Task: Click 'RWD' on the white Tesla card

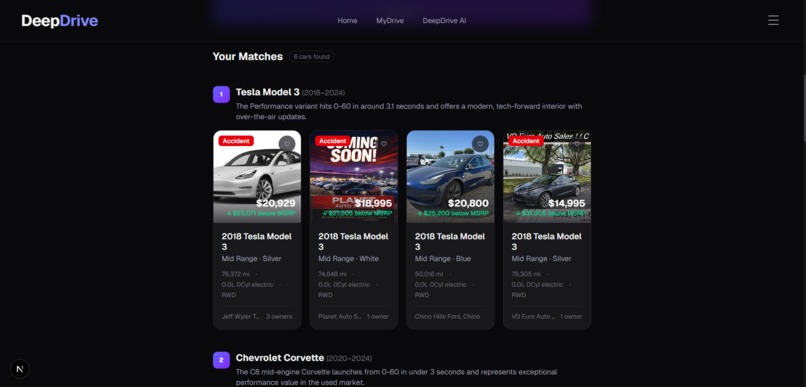Action: (x=325, y=295)
